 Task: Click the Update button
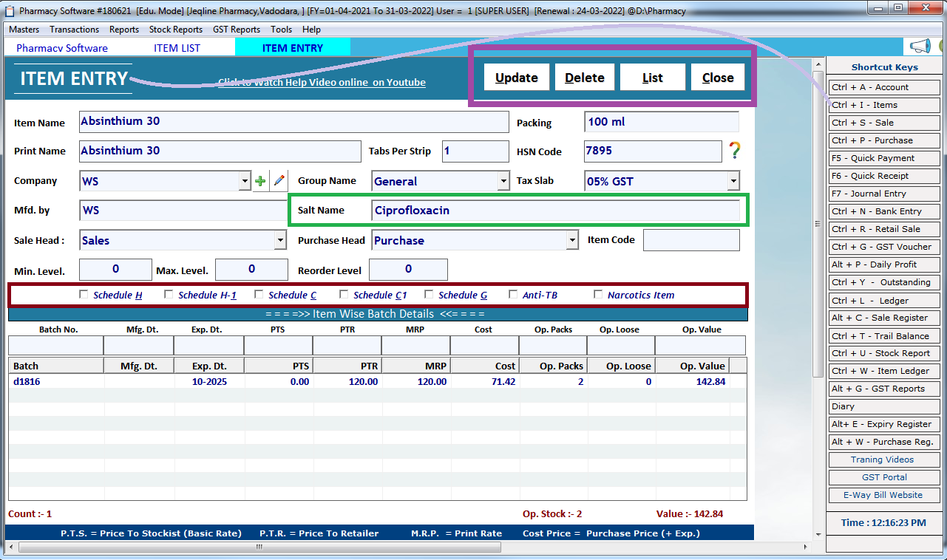[x=516, y=77]
